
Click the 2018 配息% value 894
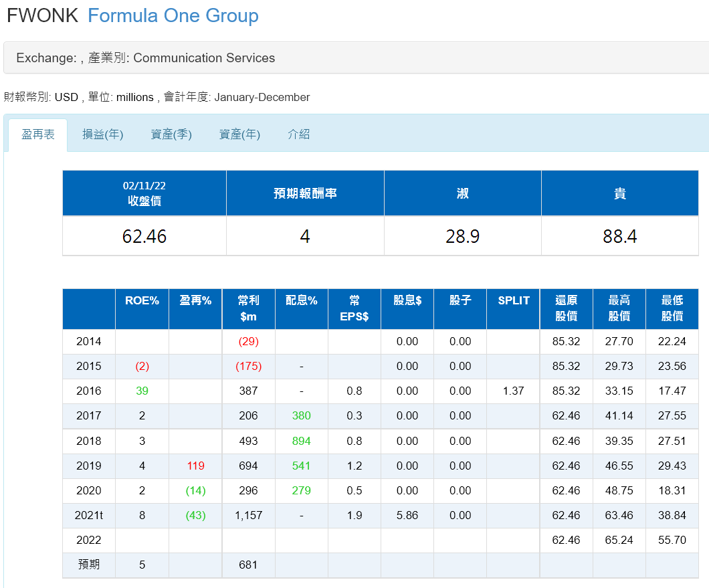pyautogui.click(x=301, y=441)
